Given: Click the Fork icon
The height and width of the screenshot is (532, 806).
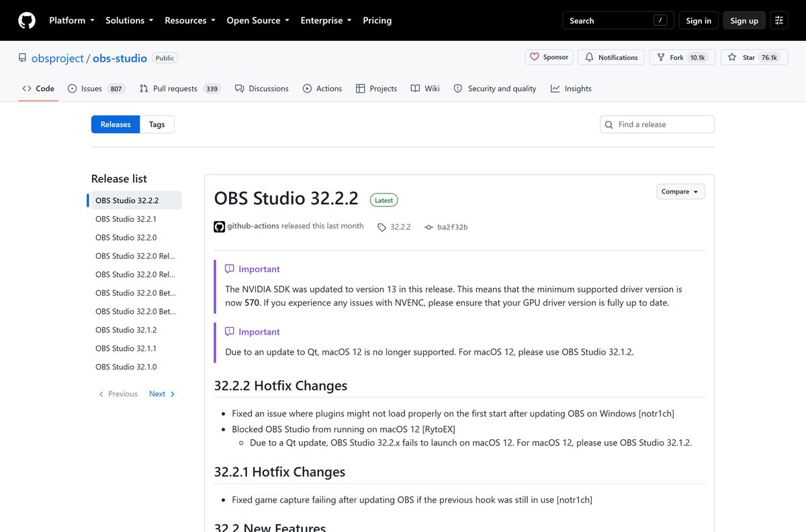Looking at the screenshot, I should coord(661,57).
